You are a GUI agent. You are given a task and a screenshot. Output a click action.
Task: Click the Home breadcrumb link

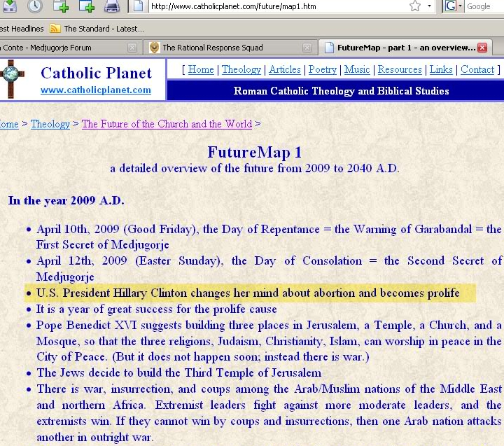[9, 124]
